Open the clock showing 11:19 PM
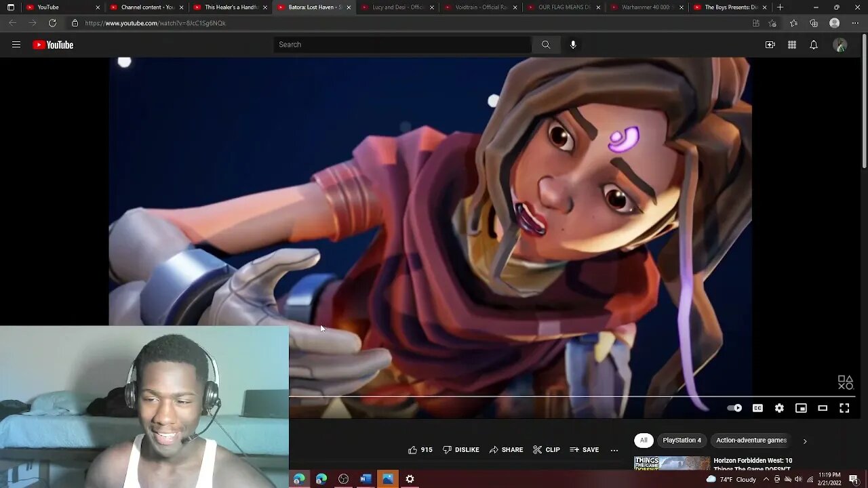The image size is (868, 488). tap(830, 479)
